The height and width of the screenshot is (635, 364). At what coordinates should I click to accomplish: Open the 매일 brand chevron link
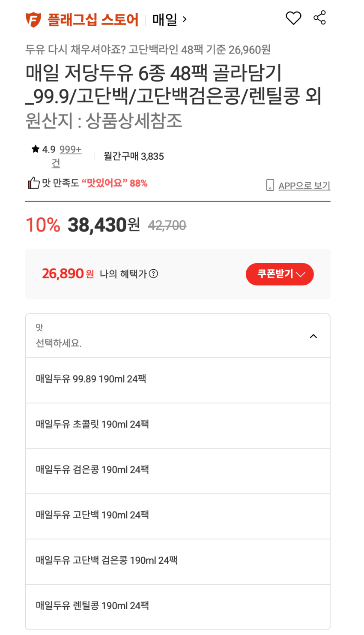click(170, 19)
